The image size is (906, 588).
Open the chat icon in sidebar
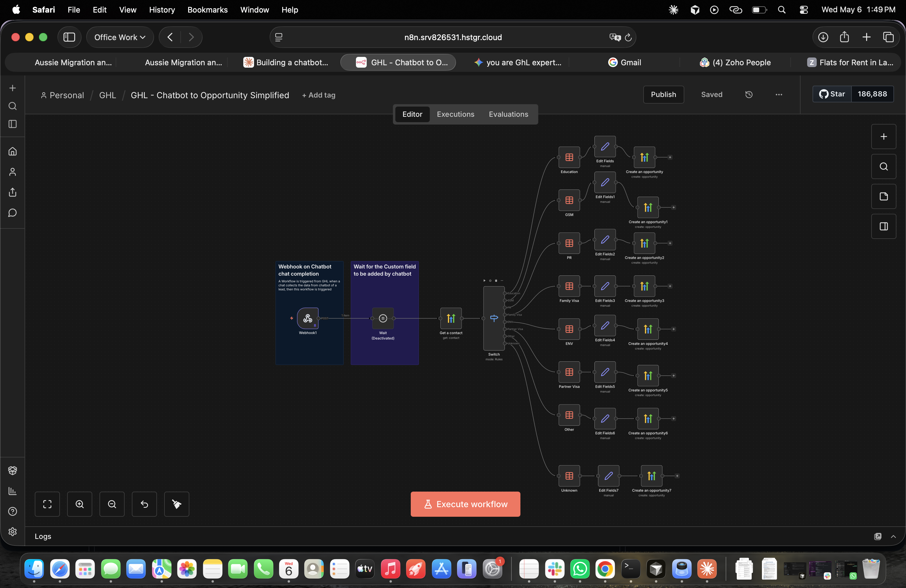tap(13, 213)
